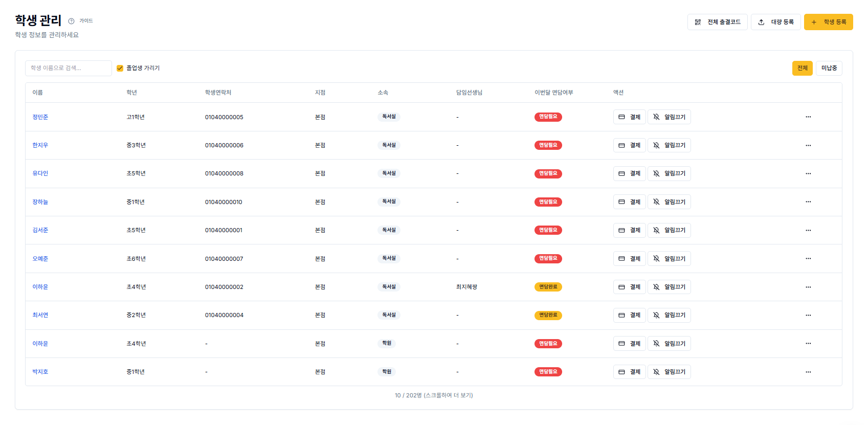Click the guide help question mark icon
868x425 pixels.
[71, 21]
